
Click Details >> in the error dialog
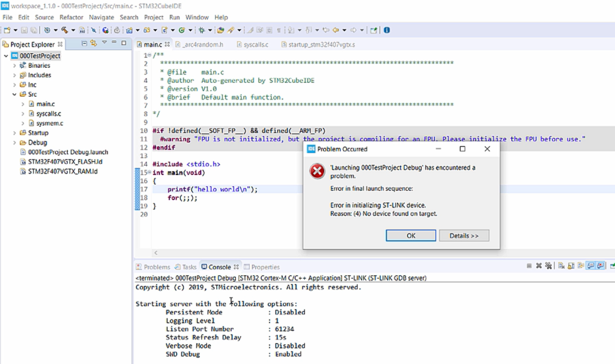tap(464, 235)
